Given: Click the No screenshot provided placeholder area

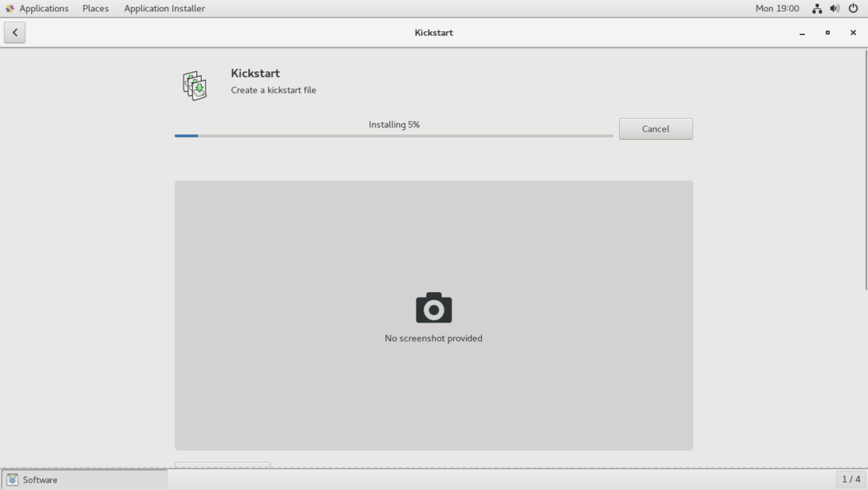Looking at the screenshot, I should click(433, 315).
